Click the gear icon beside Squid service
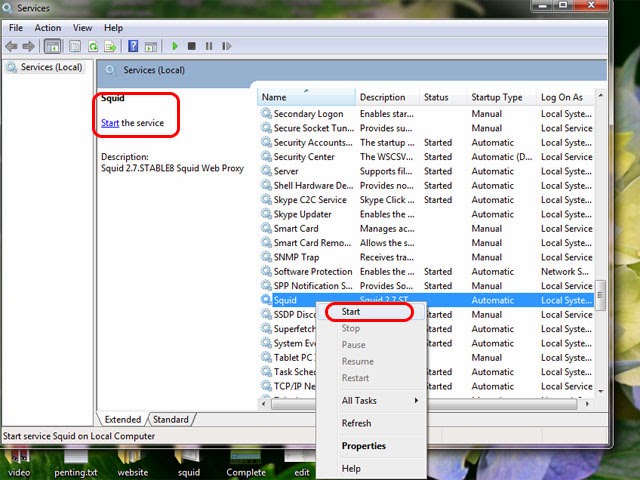Image resolution: width=640 pixels, height=480 pixels. (x=266, y=300)
